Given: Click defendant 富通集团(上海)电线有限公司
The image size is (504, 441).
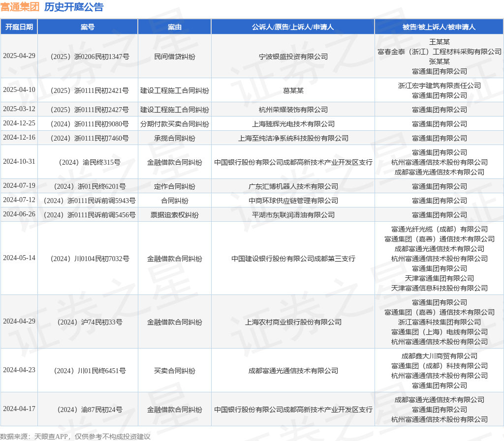Looking at the screenshot, I should point(440,332).
